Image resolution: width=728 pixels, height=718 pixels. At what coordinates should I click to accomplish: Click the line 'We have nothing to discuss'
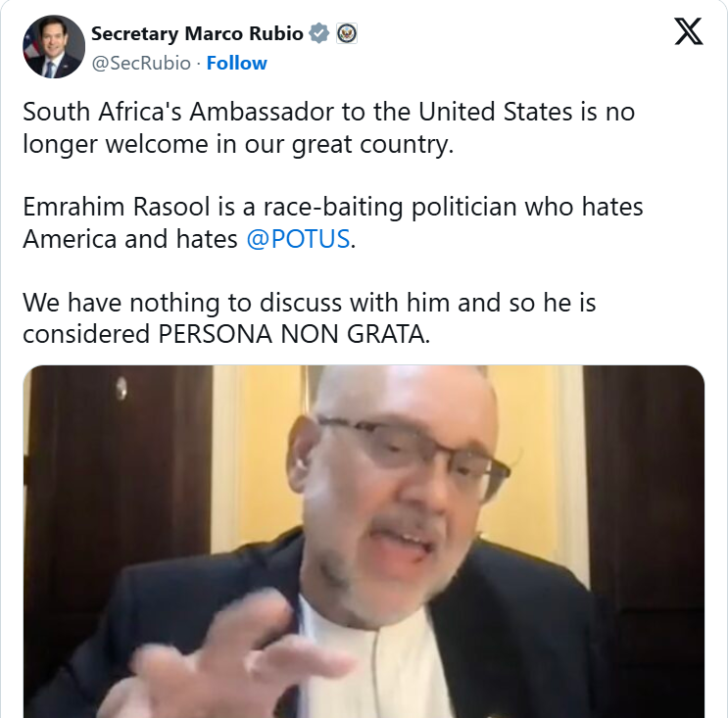tap(310, 303)
